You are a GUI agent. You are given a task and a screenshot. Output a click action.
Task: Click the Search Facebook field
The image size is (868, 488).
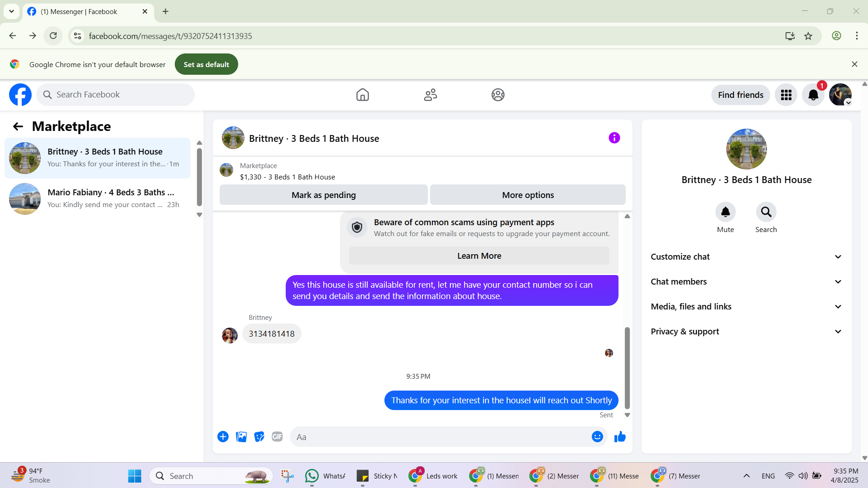(115, 95)
